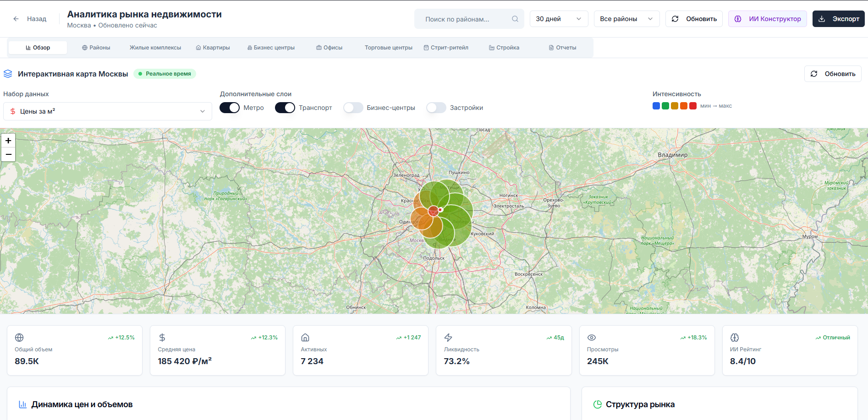Click the trend arrow next to +18.3%

[683, 338]
